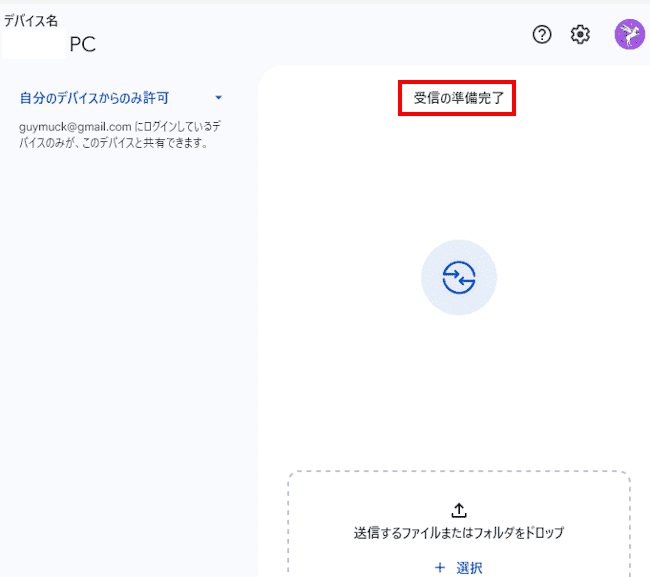Click the upload arrow icon in drop area

(459, 510)
